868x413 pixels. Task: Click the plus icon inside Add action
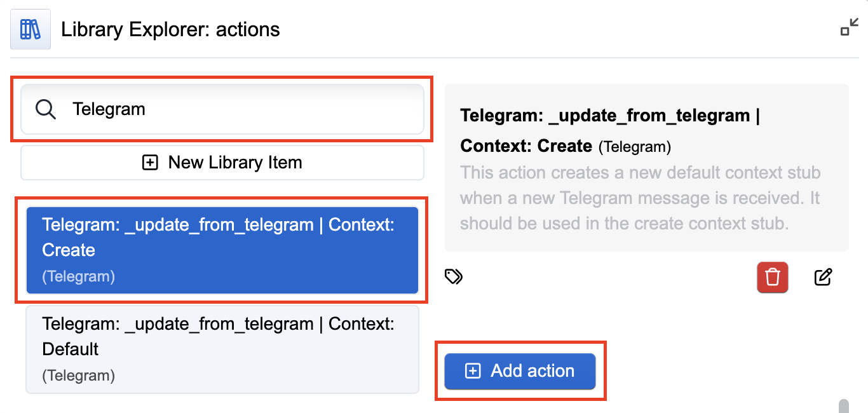pyautogui.click(x=473, y=371)
